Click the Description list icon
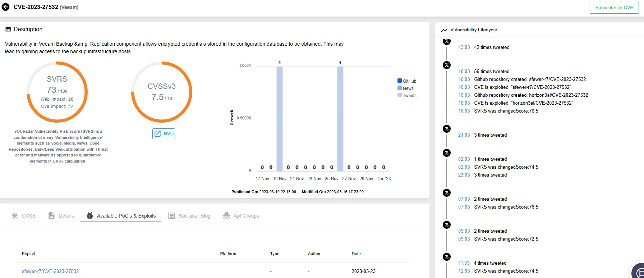The height and width of the screenshot is (278, 644). (x=8, y=29)
